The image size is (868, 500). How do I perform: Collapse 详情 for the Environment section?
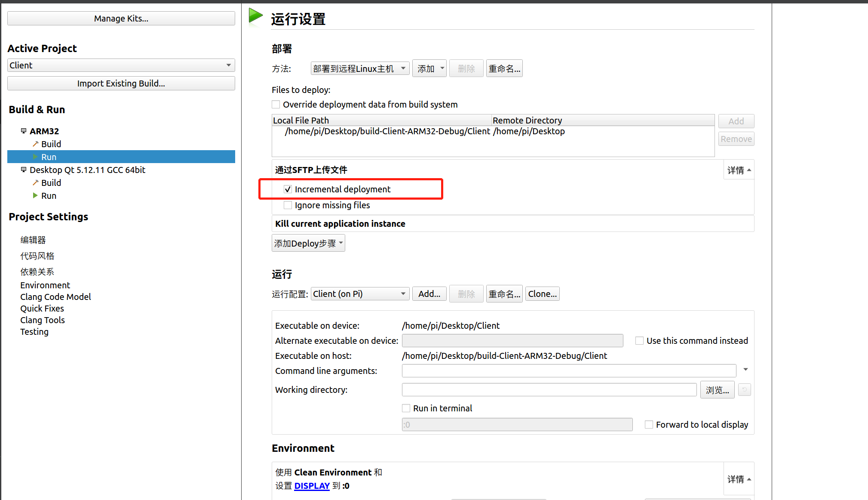739,479
